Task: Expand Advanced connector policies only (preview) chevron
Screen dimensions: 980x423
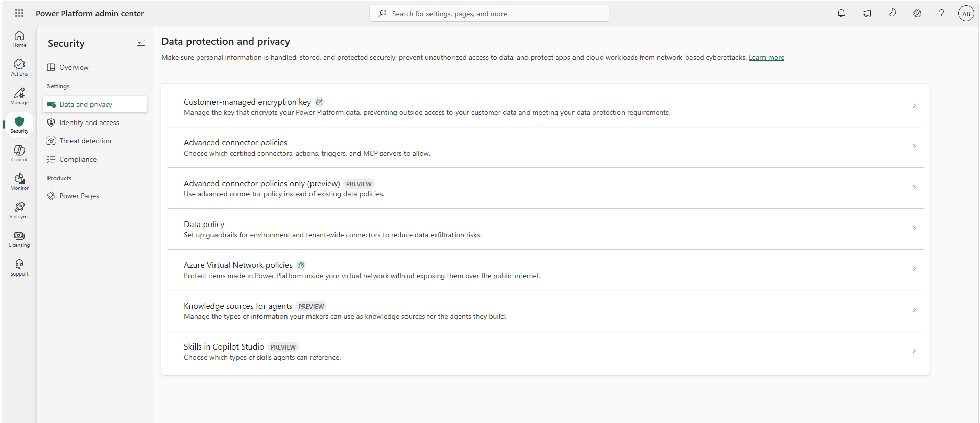Action: (x=914, y=187)
